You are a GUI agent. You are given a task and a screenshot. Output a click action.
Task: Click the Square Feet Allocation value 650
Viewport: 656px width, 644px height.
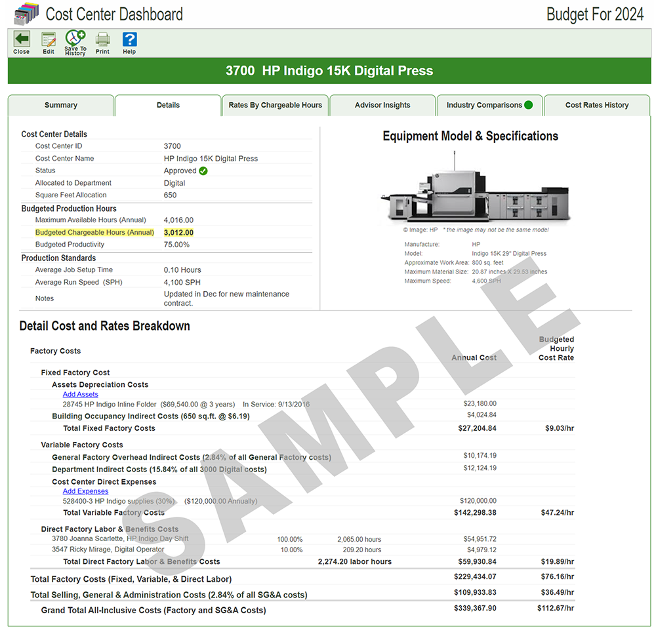[x=171, y=195]
